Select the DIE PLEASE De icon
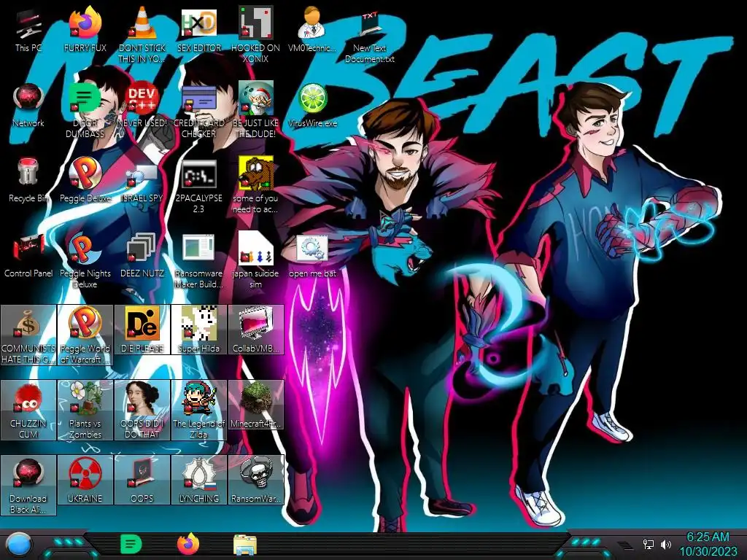747x560 pixels. [x=142, y=330]
